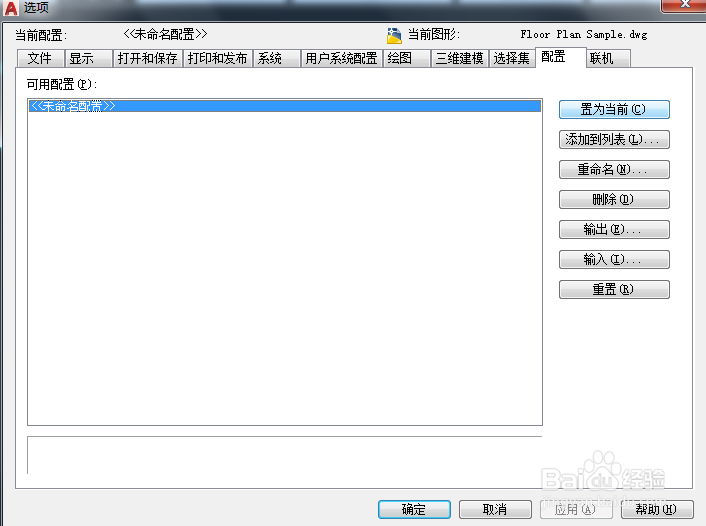706x526 pixels.
Task: Click the current drawing icon beside 当前图形
Action: pos(394,36)
